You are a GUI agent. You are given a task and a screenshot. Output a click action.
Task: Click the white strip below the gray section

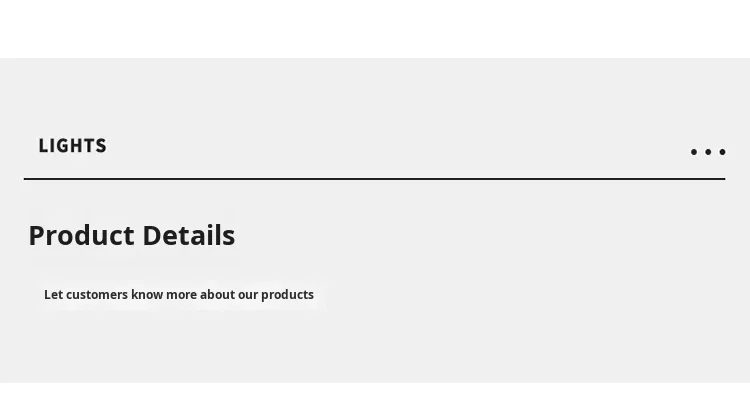click(374, 401)
